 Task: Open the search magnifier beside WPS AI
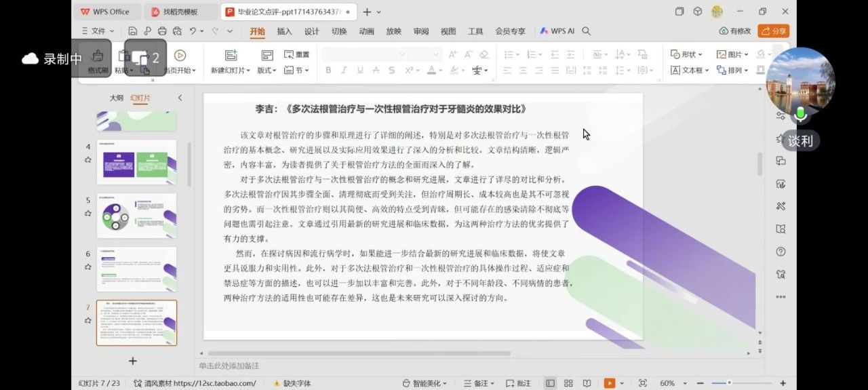(587, 31)
